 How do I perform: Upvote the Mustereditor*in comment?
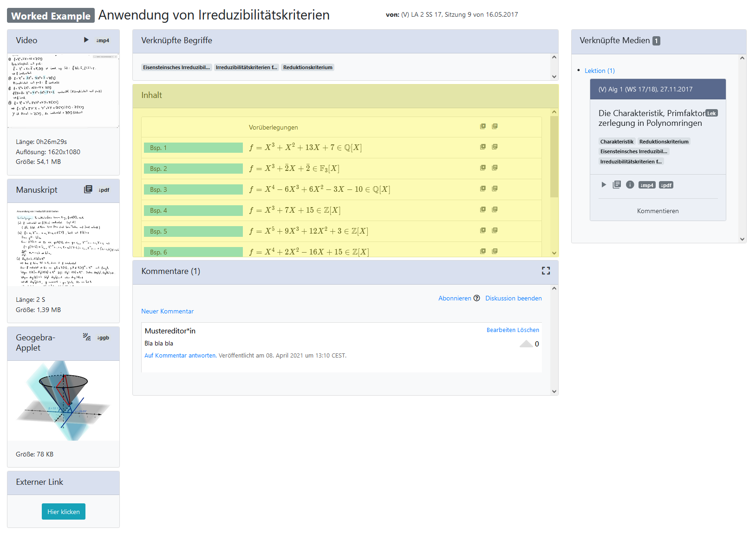point(526,344)
